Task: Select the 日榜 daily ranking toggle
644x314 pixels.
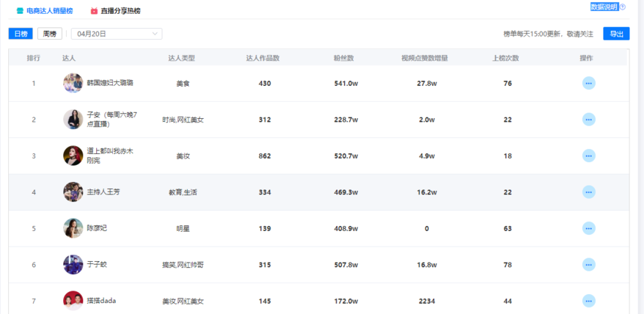Action: click(x=21, y=34)
